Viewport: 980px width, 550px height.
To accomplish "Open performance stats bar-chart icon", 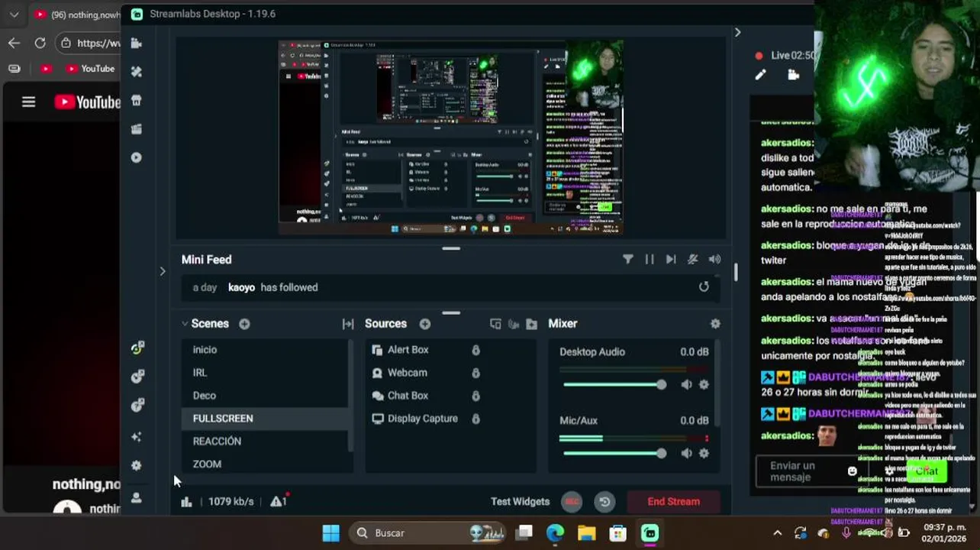I will [186, 502].
